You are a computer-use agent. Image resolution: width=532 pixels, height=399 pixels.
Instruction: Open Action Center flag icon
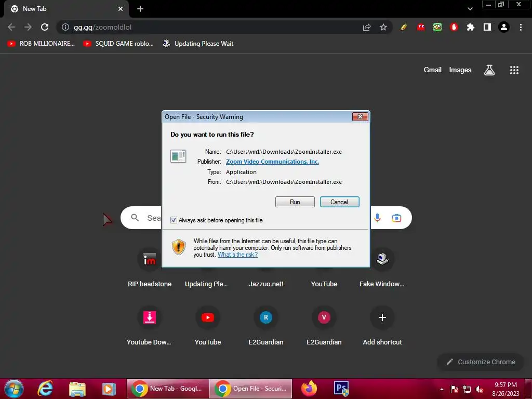[454, 389]
